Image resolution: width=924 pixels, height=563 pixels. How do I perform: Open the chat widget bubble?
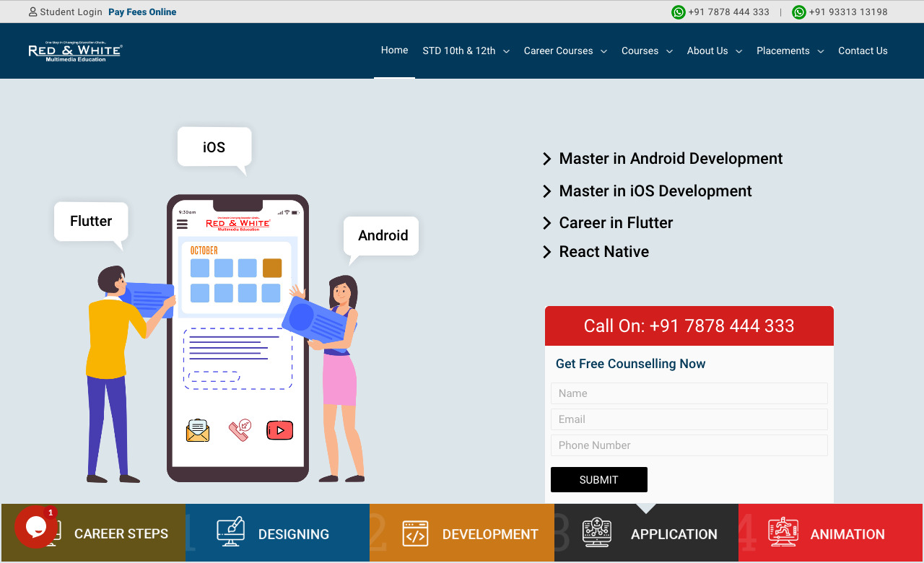click(36, 527)
